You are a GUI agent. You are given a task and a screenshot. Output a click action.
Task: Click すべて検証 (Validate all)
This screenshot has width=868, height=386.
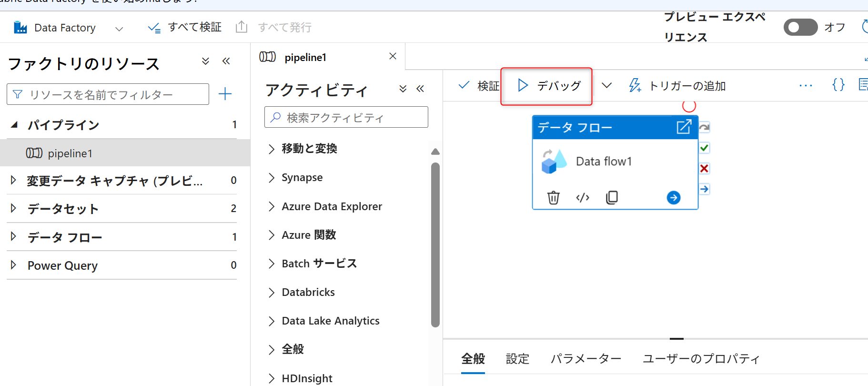pos(185,27)
